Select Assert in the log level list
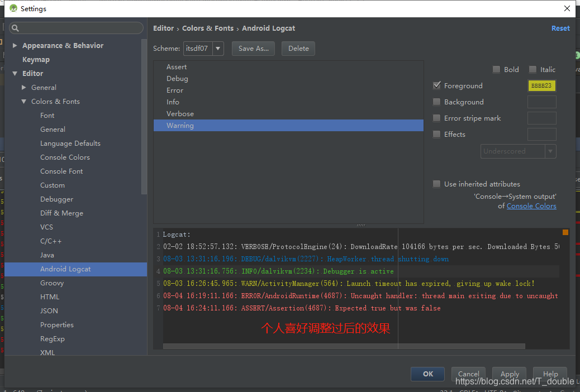Viewport: 580px width, 392px height. tap(288, 67)
